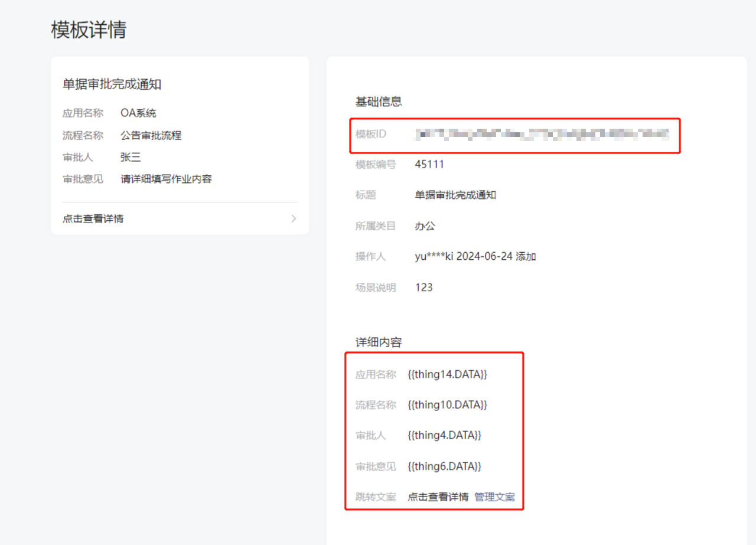
Task: Click the 详细内容 section heading
Action: coord(379,342)
